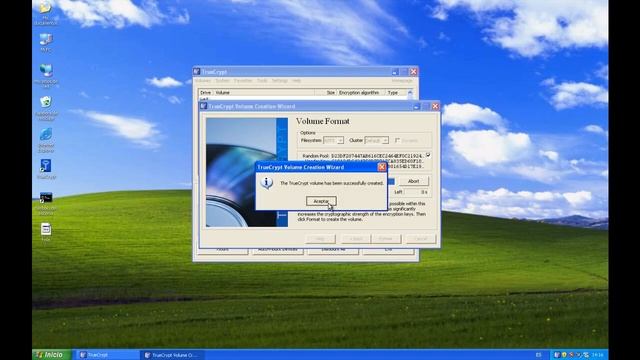The image size is (640, 360).
Task: Open the Volumes menu in TrueCrypt
Action: coord(203,81)
